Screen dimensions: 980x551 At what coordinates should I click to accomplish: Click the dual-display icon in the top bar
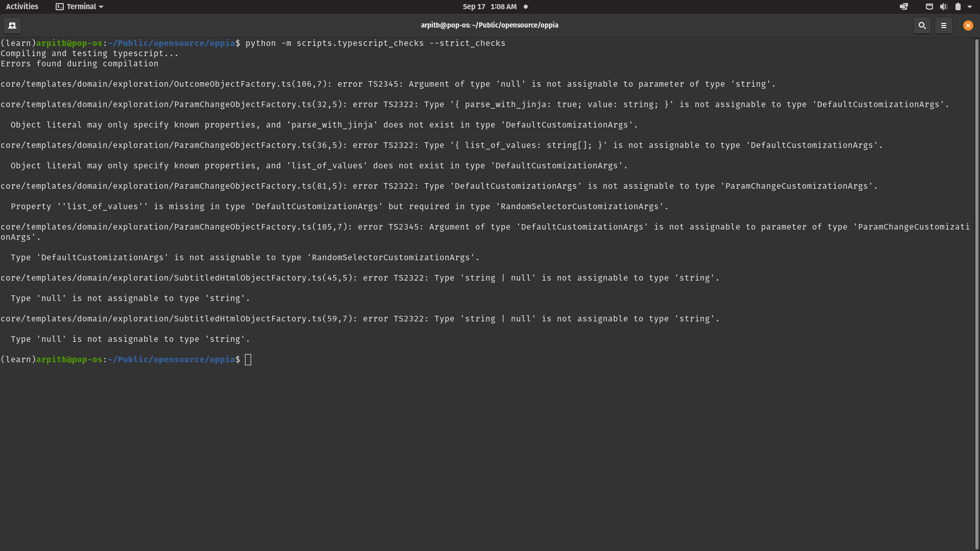pos(903,7)
